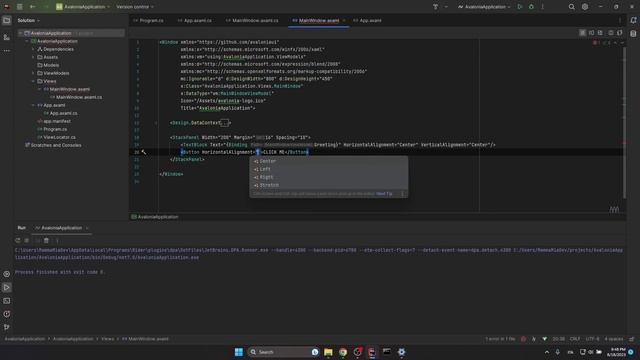Screen dimensions: 640x360
Task: Select Center in completion popup
Action: [329, 161]
